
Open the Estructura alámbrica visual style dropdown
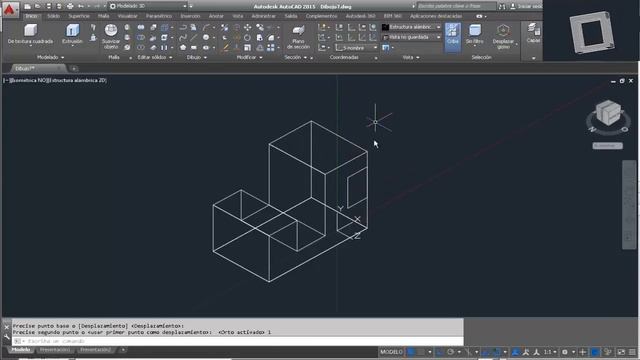click(411, 27)
